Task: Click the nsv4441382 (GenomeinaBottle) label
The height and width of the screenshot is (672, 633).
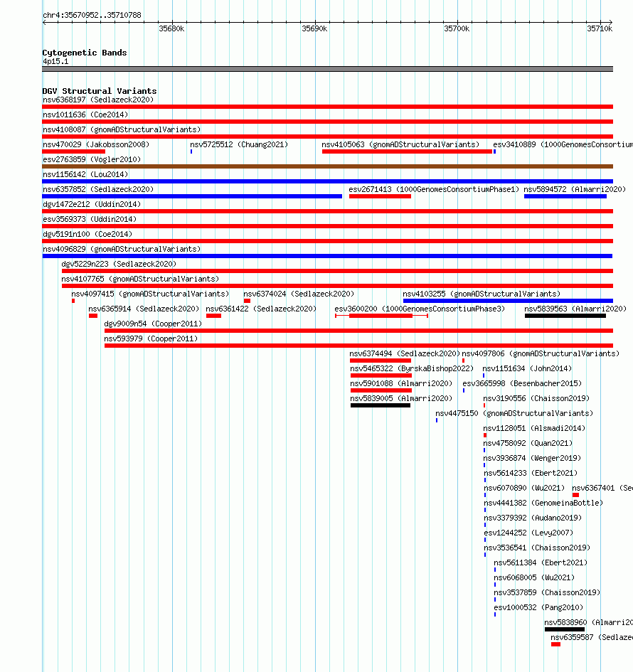Action: [x=543, y=503]
